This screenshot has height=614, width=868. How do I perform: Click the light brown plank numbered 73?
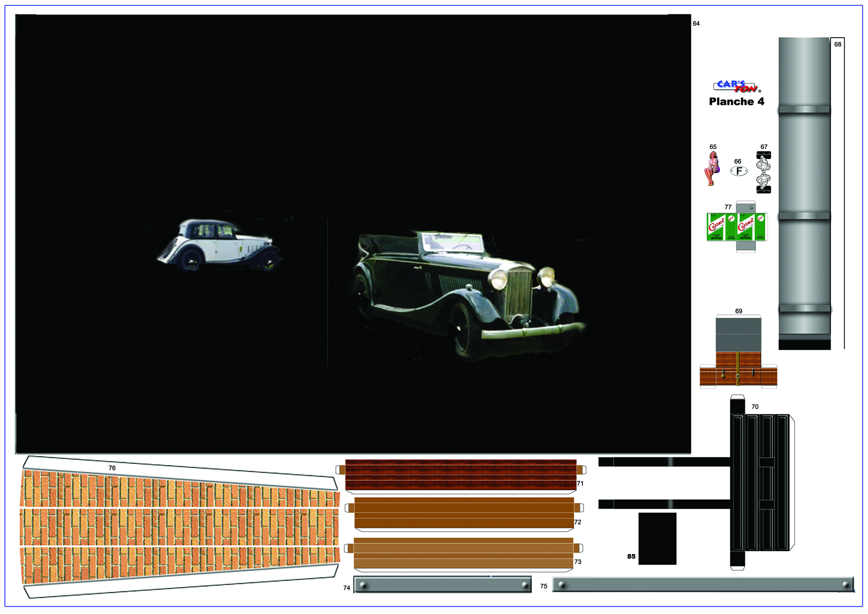pyautogui.click(x=463, y=553)
